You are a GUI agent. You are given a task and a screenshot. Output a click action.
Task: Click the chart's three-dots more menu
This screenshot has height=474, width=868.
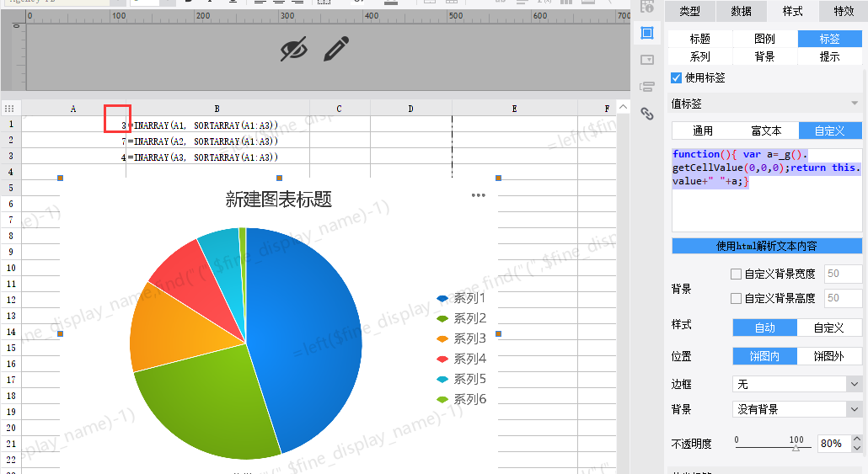tap(479, 195)
